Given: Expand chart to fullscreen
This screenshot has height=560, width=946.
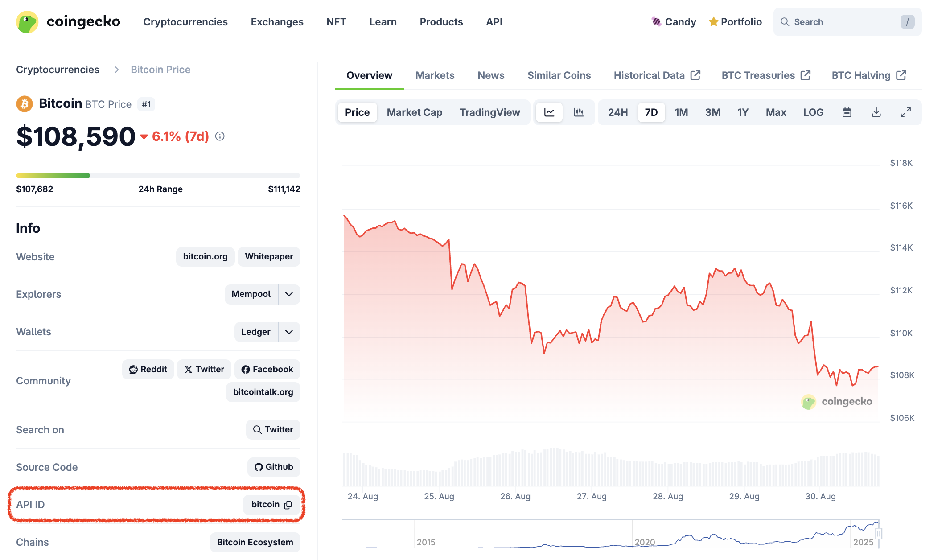Looking at the screenshot, I should tap(905, 112).
